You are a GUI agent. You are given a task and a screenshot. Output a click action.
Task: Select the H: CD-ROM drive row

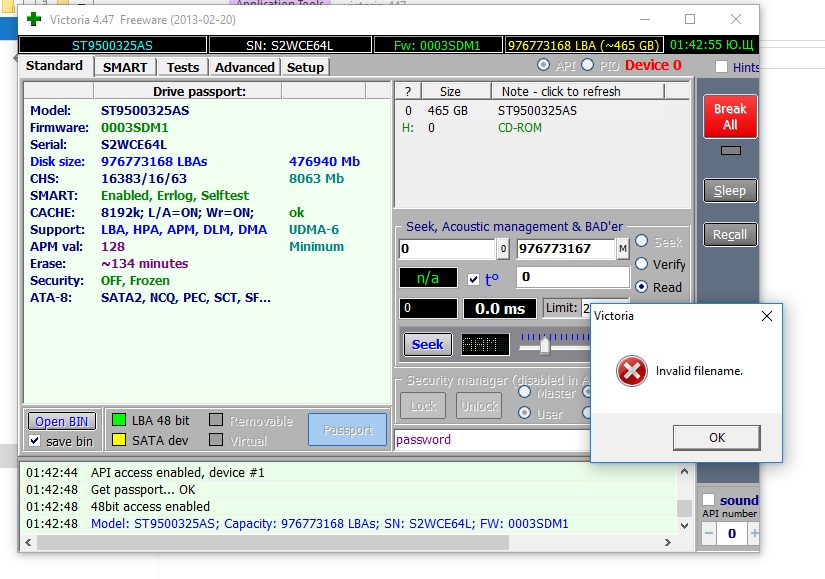(542, 127)
